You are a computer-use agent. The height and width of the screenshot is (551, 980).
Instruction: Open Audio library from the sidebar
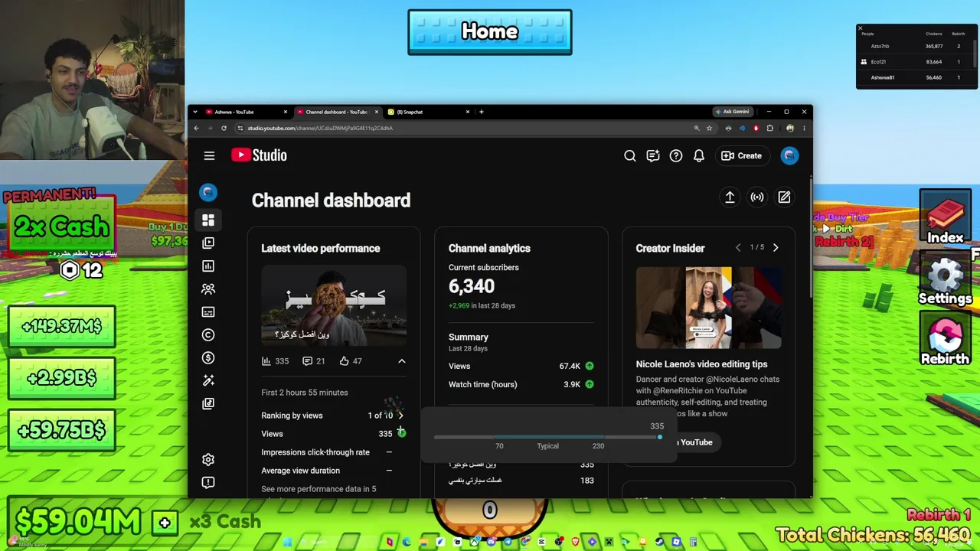(208, 404)
